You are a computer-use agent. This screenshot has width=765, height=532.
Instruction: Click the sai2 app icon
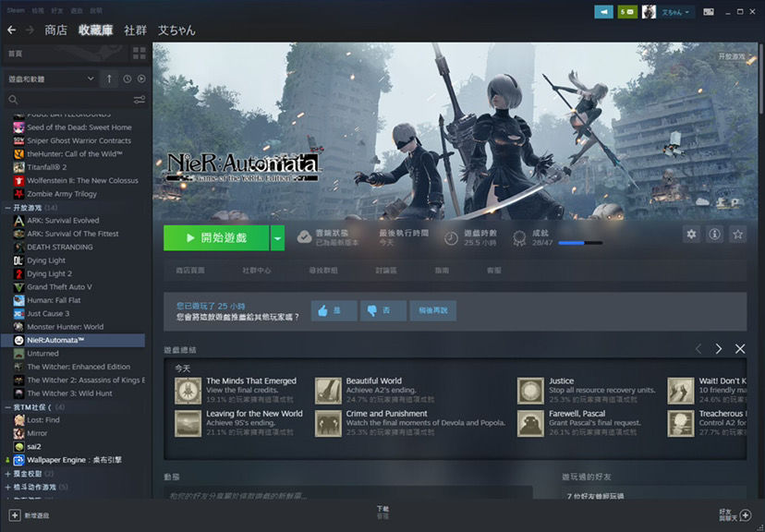click(18, 446)
